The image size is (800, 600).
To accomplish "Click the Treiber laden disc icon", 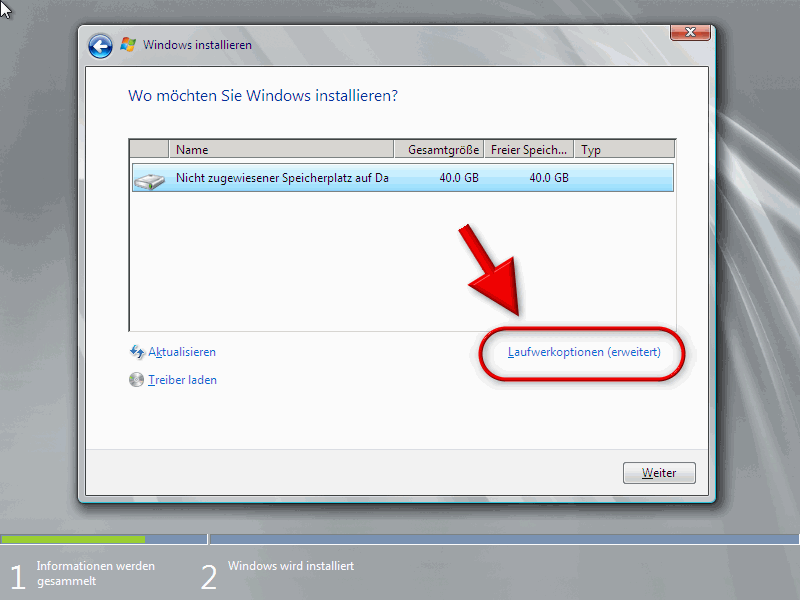I will click(137, 380).
